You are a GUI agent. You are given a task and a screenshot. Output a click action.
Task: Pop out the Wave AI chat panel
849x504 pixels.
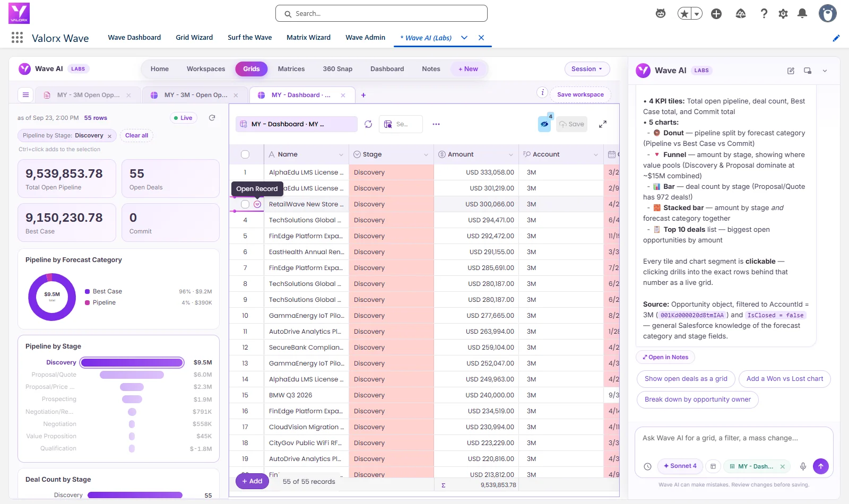[x=808, y=71]
